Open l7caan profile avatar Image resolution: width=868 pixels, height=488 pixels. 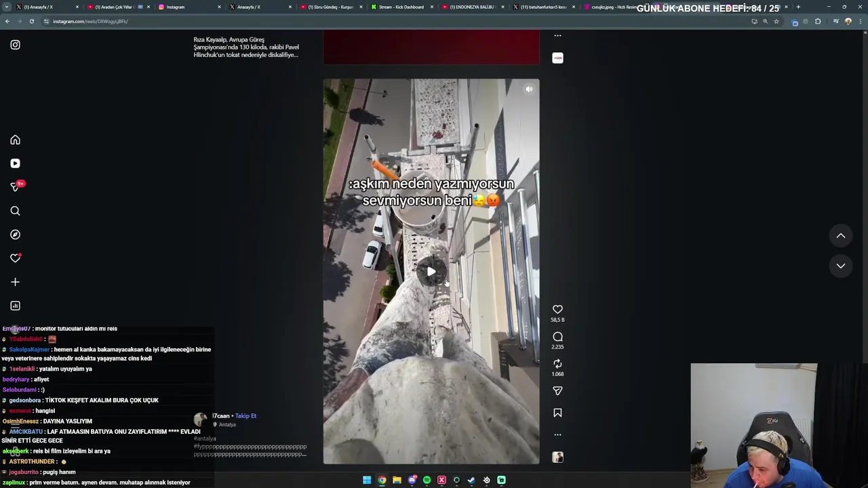pos(201,420)
